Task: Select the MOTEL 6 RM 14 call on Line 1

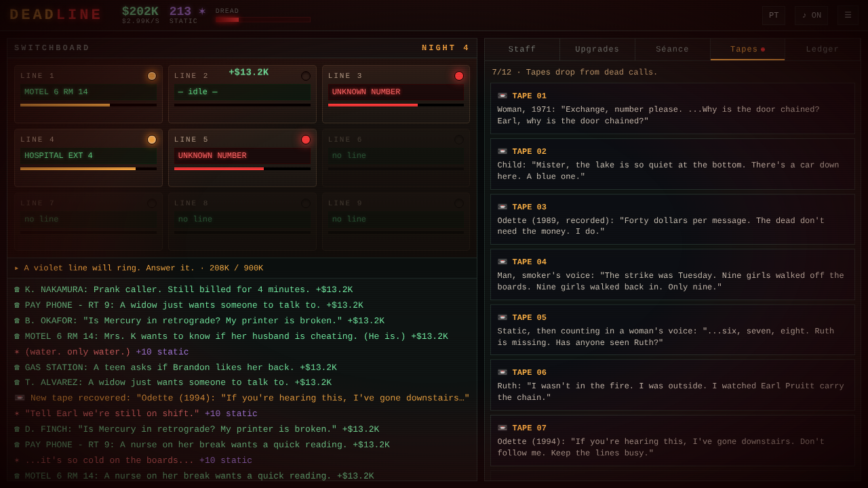Action: [x=88, y=94]
